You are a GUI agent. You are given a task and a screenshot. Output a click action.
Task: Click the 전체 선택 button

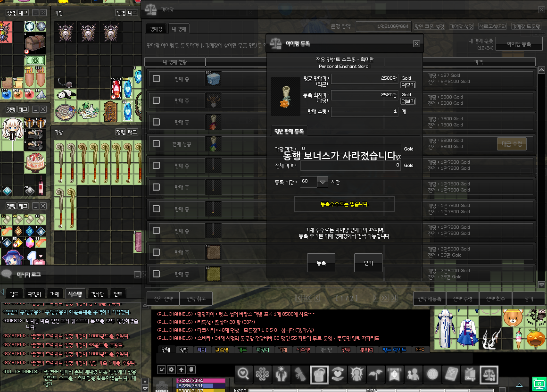tap(163, 299)
